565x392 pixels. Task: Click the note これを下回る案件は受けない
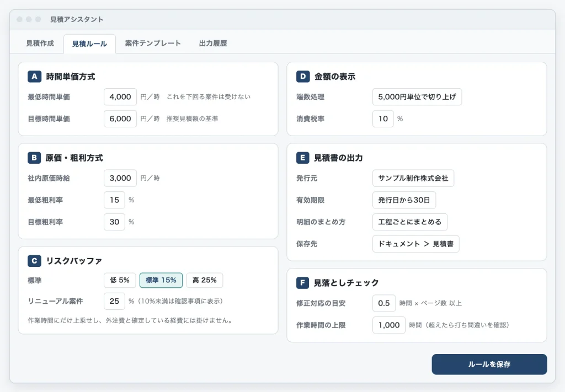tap(209, 97)
